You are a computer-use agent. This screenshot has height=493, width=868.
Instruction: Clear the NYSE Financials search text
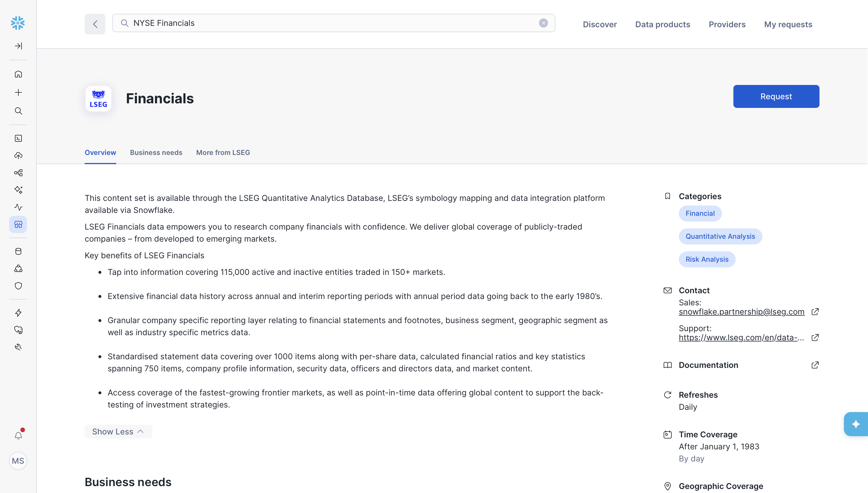[x=543, y=23]
